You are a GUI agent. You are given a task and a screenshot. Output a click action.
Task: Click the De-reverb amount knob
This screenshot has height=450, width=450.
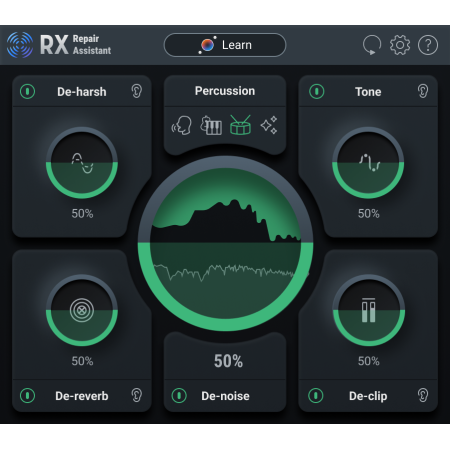(82, 310)
